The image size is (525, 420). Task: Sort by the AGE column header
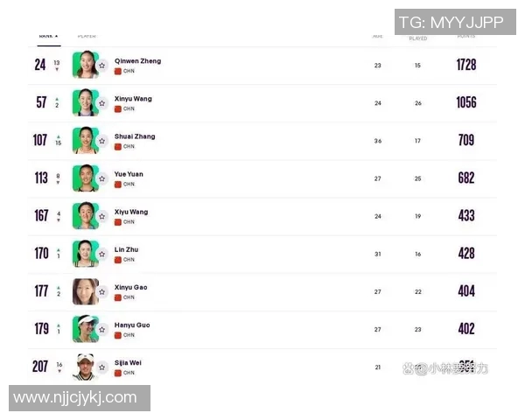pyautogui.click(x=378, y=36)
